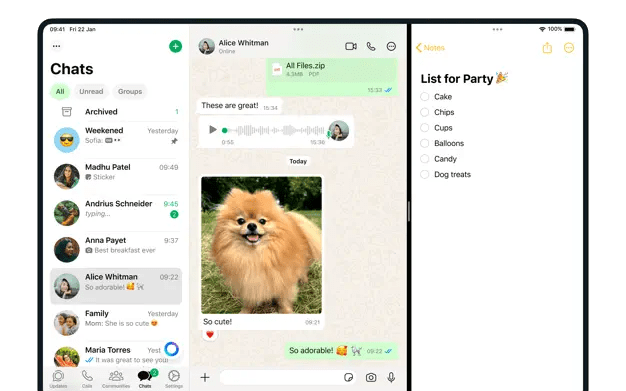Check off Cups in the list
This screenshot has height=391, width=626.
425,128
